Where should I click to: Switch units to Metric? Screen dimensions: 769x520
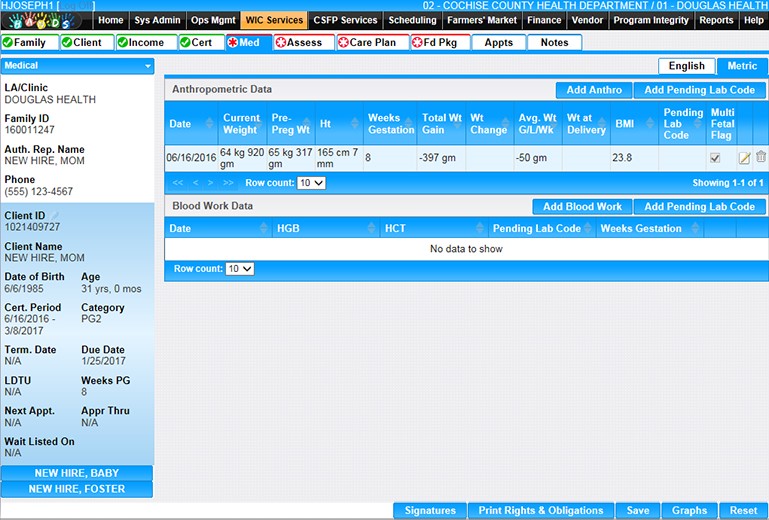[742, 66]
